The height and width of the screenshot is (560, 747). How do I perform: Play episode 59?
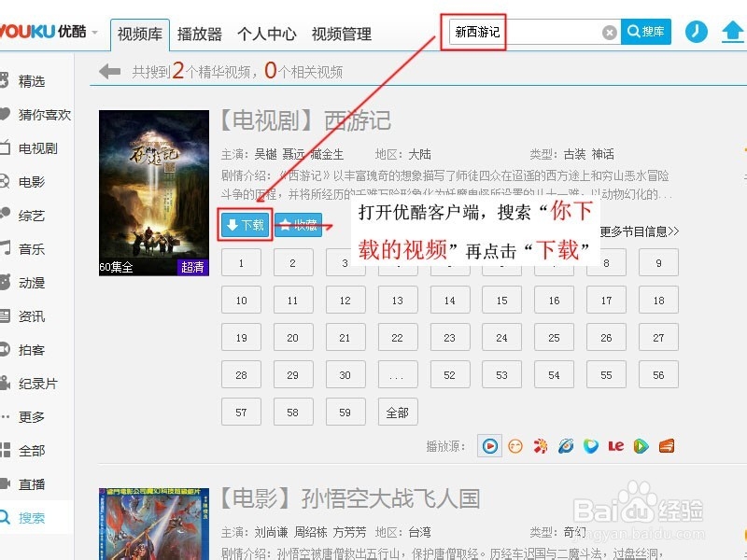point(345,412)
